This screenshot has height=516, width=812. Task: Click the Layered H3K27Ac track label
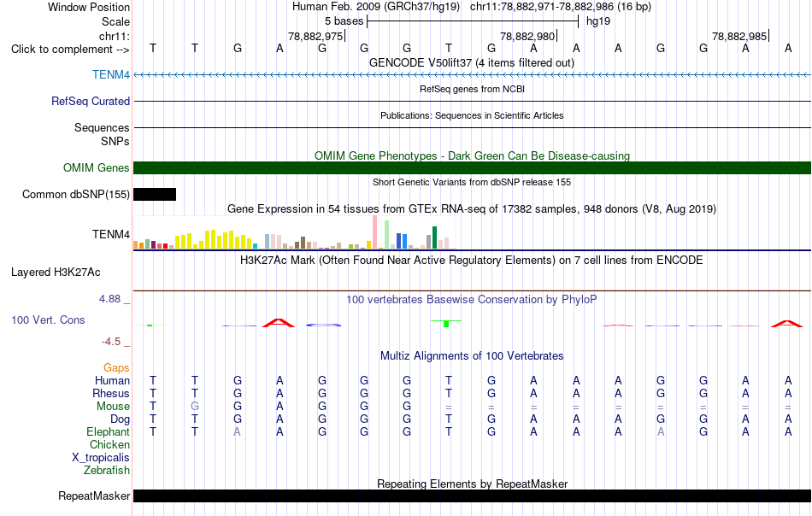pos(56,273)
